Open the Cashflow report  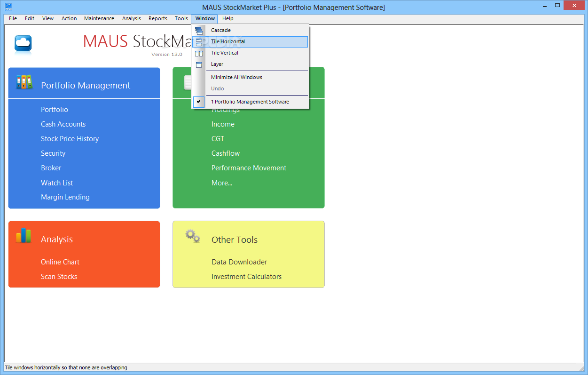pos(226,153)
